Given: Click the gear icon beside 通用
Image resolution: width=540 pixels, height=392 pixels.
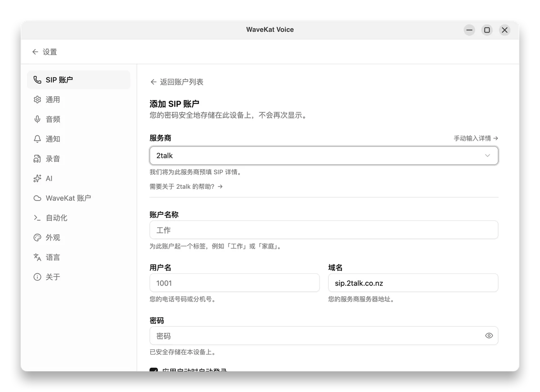Looking at the screenshot, I should tap(37, 100).
